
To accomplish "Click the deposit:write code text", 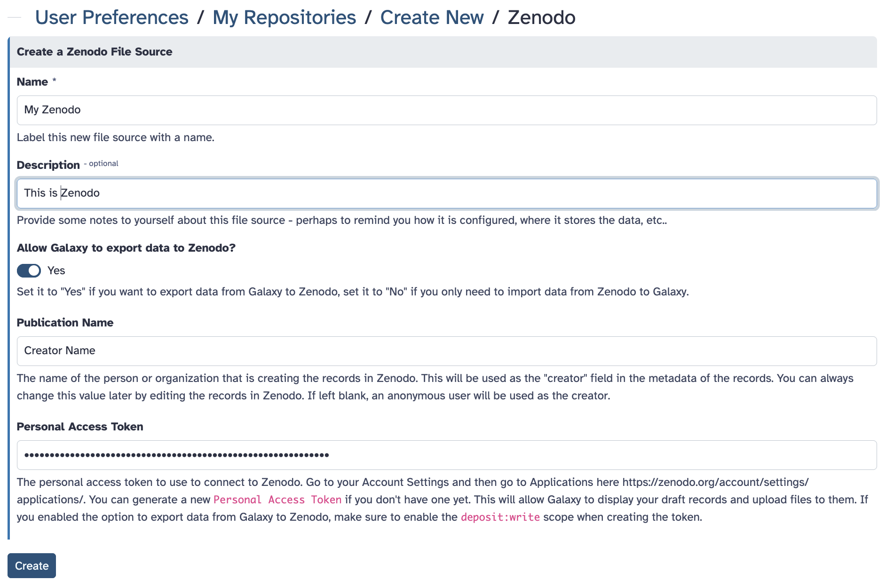I will pos(500,516).
